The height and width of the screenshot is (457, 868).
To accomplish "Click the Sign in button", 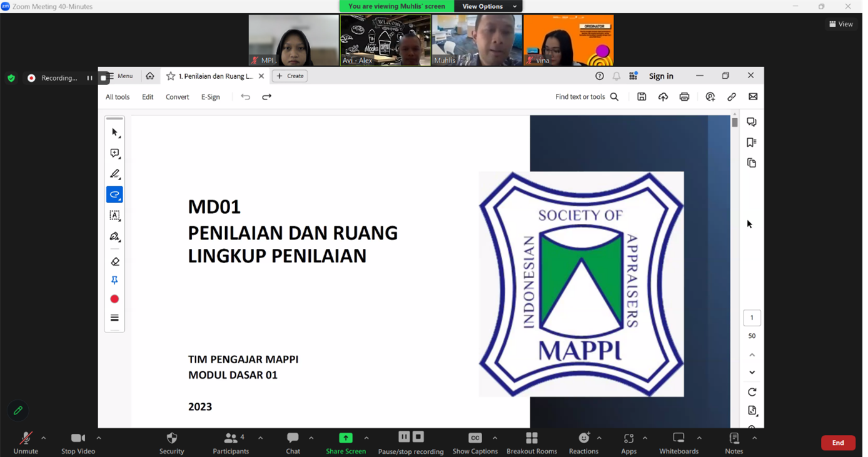I will 661,76.
